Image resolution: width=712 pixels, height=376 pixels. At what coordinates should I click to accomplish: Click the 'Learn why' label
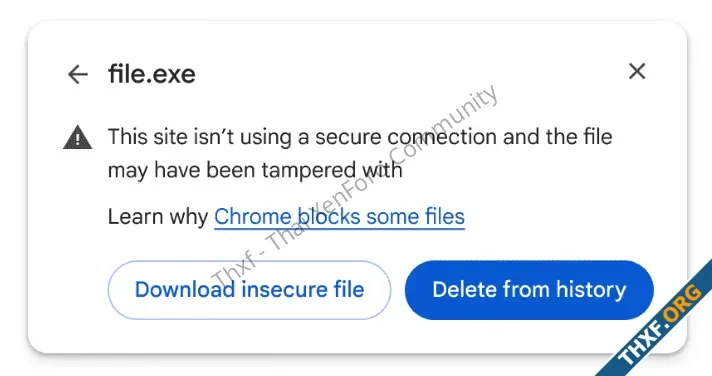point(158,217)
